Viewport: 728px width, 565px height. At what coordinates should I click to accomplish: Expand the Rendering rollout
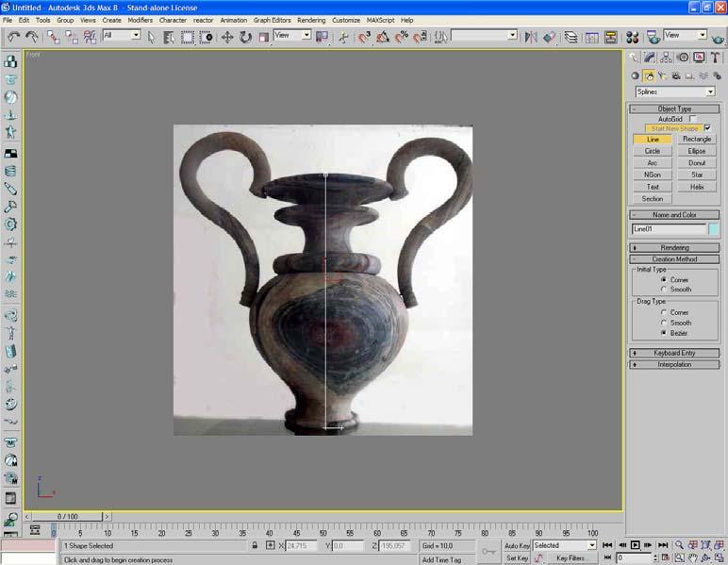click(x=674, y=247)
